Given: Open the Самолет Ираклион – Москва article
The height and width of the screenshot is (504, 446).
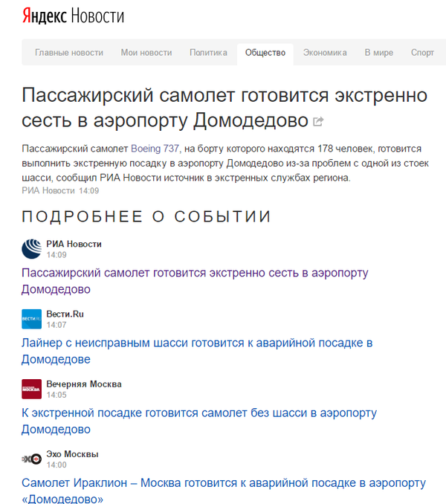Looking at the screenshot, I should coord(224,491).
